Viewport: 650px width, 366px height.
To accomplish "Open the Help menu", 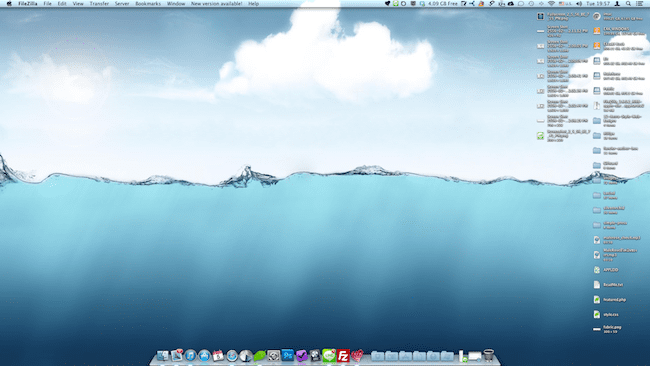I will pos(253,4).
